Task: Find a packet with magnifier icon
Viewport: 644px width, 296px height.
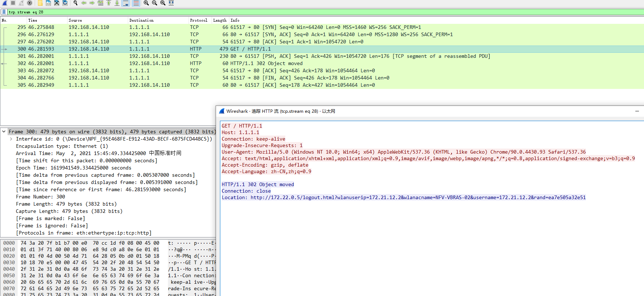Action: 75,3
